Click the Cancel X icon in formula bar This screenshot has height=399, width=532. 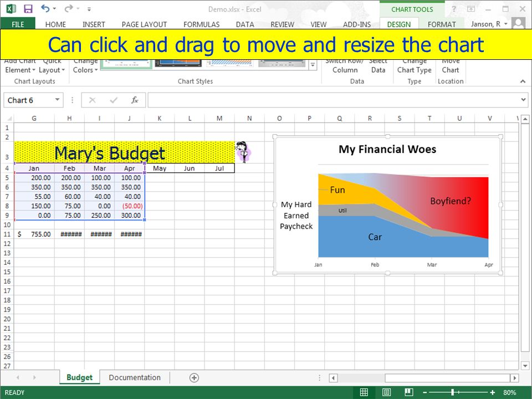click(93, 100)
